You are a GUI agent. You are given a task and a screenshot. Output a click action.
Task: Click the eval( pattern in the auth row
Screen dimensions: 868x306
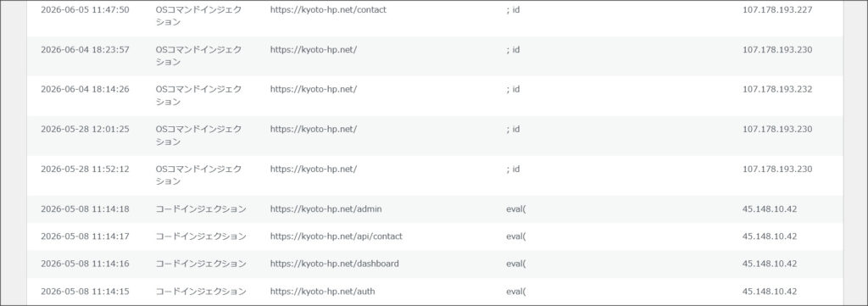(x=516, y=291)
